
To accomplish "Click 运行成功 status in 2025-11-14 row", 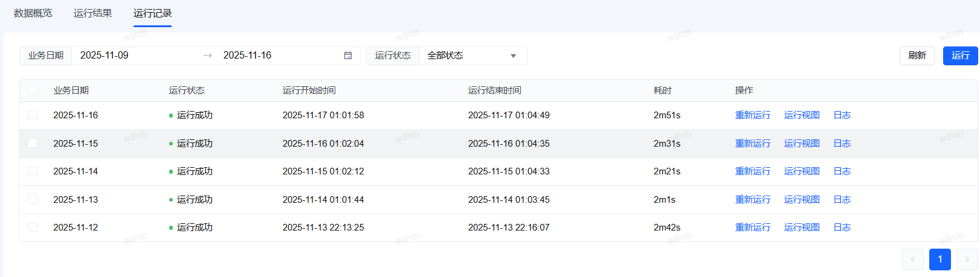I will pyautogui.click(x=191, y=171).
